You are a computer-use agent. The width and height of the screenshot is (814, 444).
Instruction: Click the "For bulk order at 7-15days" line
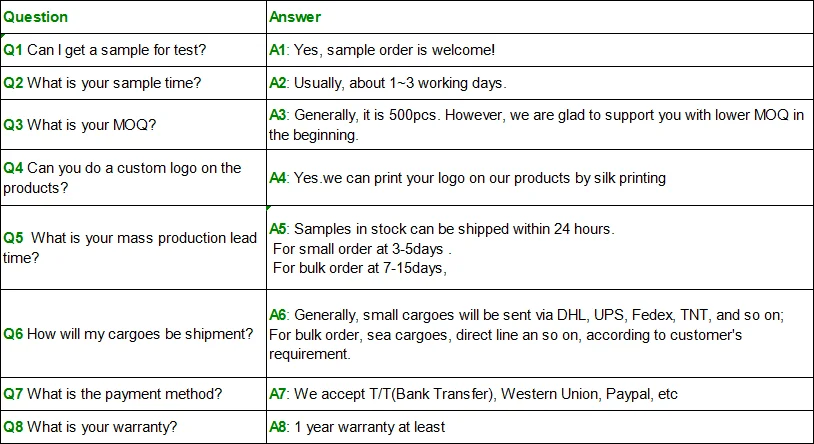point(359,267)
